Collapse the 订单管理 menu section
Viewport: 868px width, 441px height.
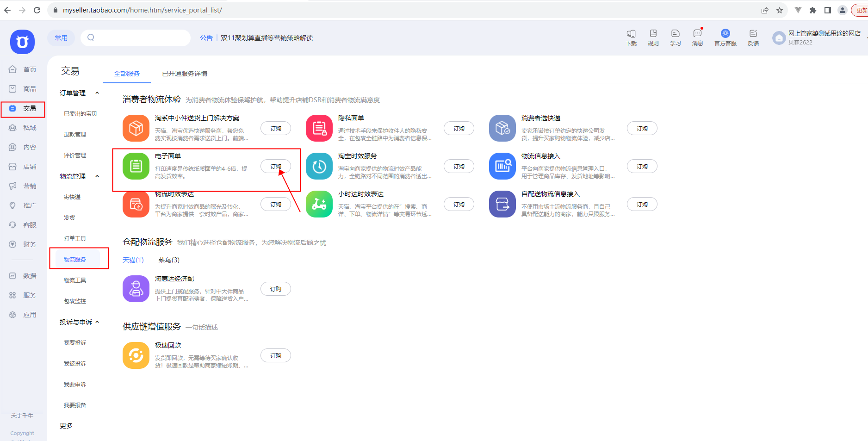click(x=97, y=93)
